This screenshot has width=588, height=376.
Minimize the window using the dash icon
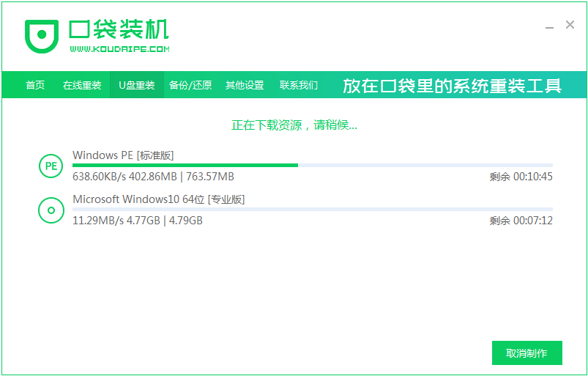point(549,26)
